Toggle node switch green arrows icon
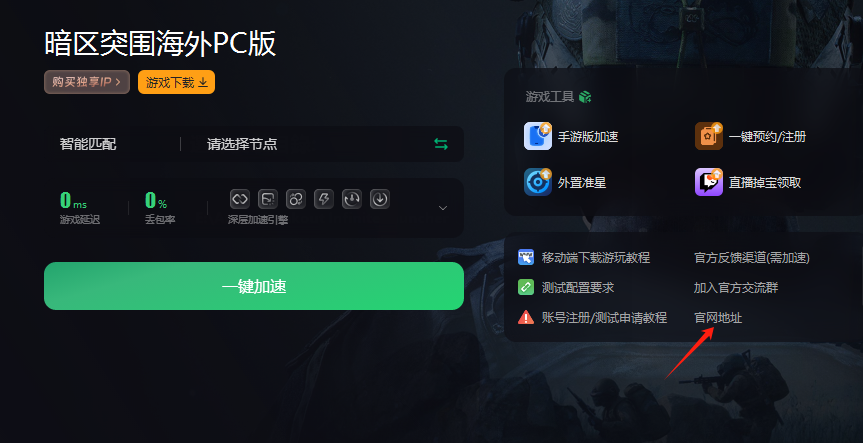This screenshot has width=863, height=443. (441, 144)
